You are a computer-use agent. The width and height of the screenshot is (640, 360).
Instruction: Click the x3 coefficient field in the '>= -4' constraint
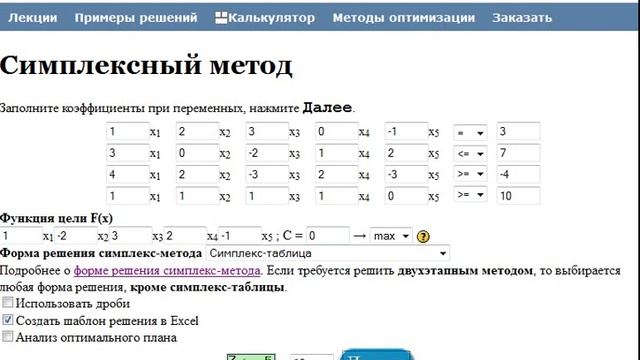tap(267, 174)
